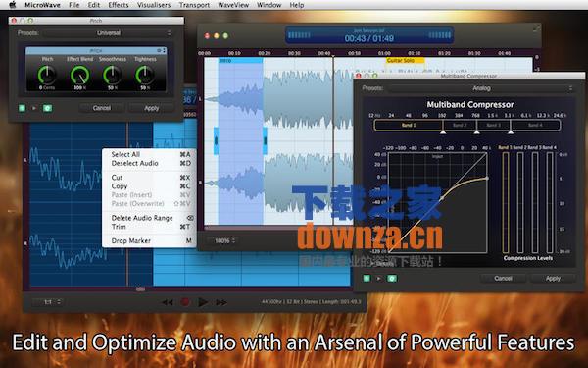Click the loop icon in Pitch window
This screenshot has height=368, width=588.
tap(47, 108)
